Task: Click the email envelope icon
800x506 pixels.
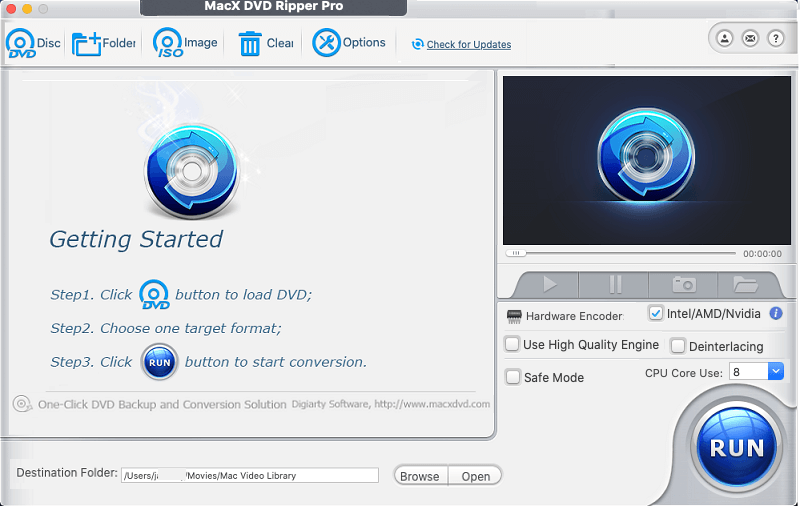Action: 750,38
